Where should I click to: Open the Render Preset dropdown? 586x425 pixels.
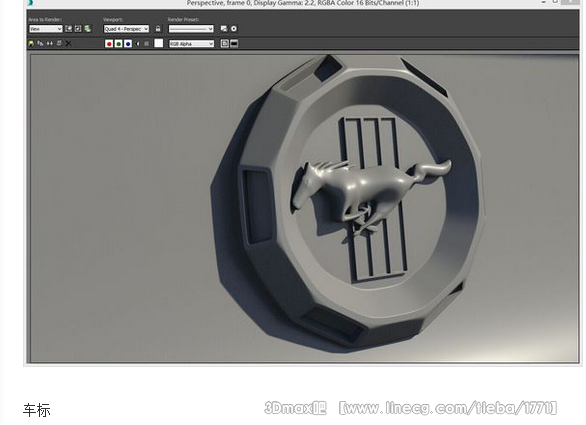pyautogui.click(x=191, y=29)
